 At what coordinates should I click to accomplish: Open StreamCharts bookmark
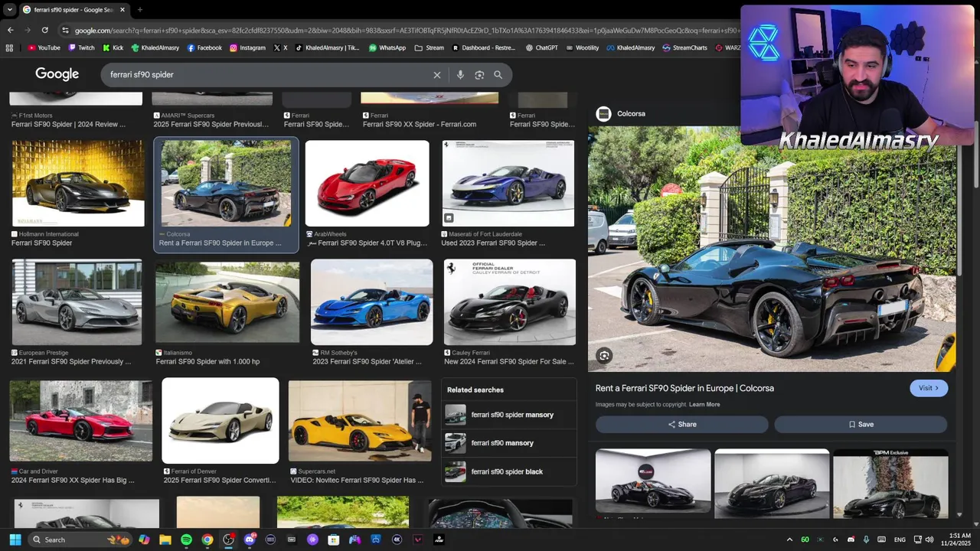(684, 47)
